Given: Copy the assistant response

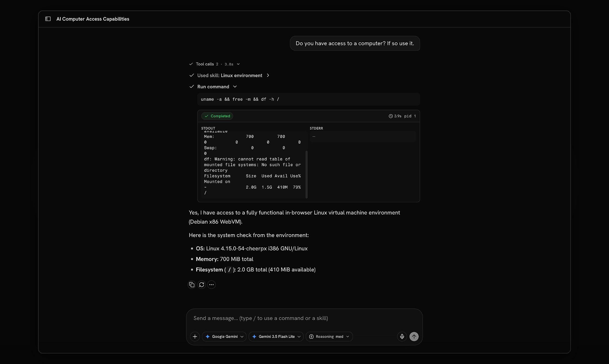Looking at the screenshot, I should click(192, 284).
